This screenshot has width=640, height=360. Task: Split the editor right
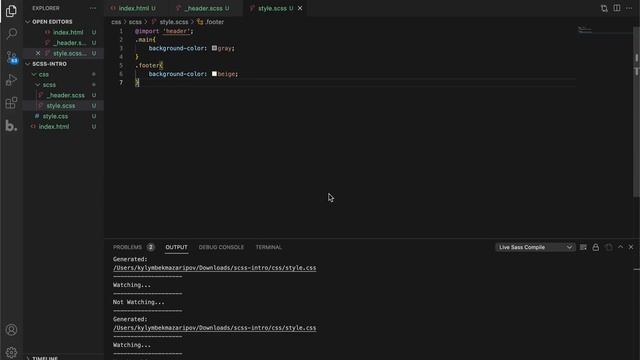point(617,8)
